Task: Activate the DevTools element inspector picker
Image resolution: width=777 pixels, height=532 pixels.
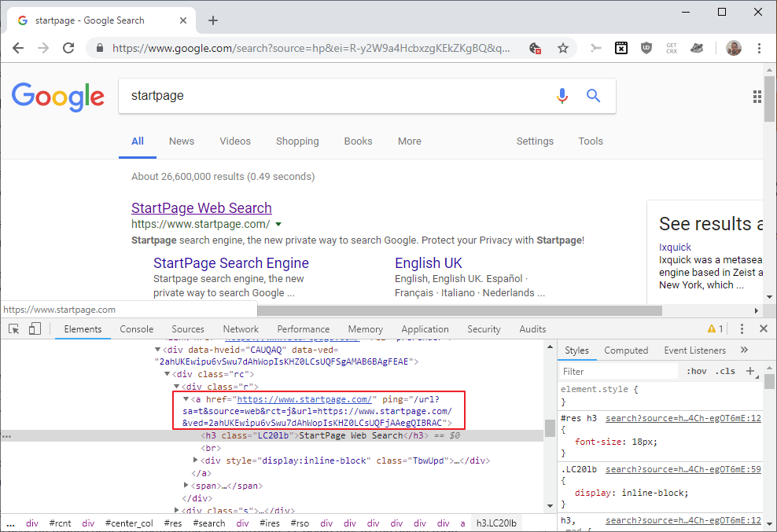Action: [x=14, y=329]
